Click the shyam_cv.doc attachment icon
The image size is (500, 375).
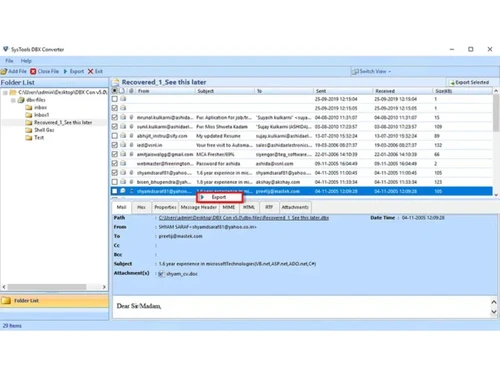[x=161, y=274]
